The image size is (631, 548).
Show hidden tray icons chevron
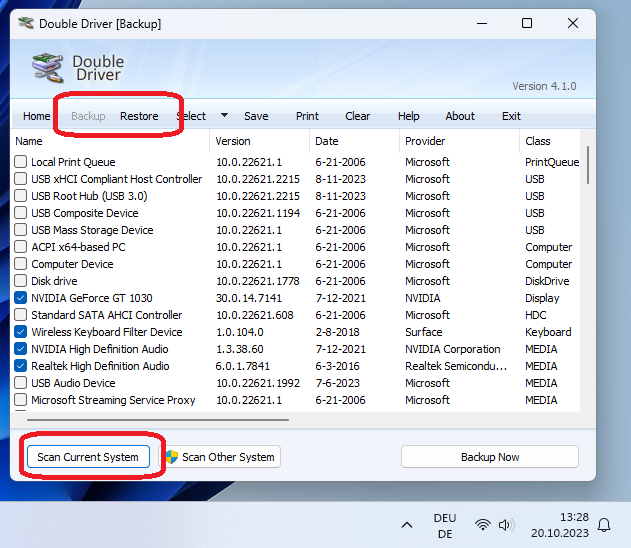click(x=407, y=525)
